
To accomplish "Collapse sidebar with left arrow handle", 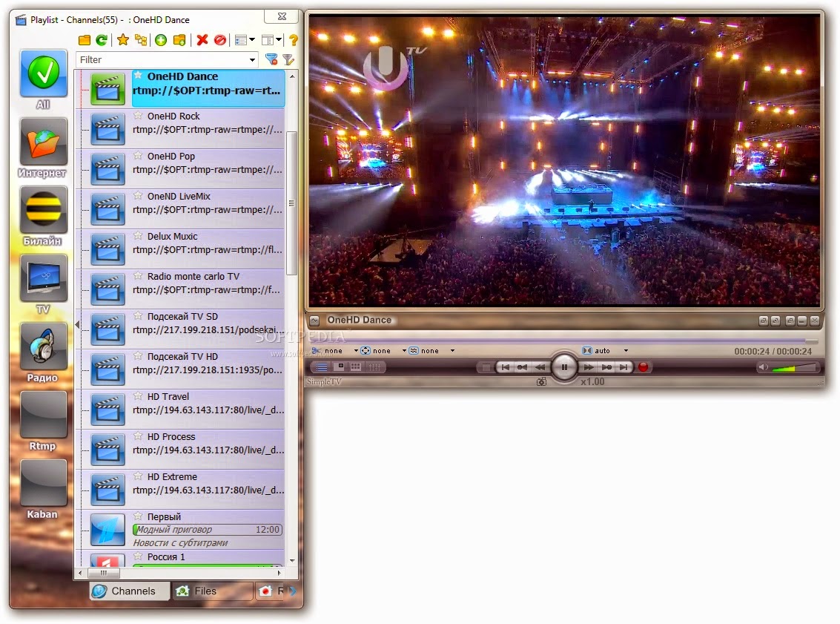I will click(77, 325).
